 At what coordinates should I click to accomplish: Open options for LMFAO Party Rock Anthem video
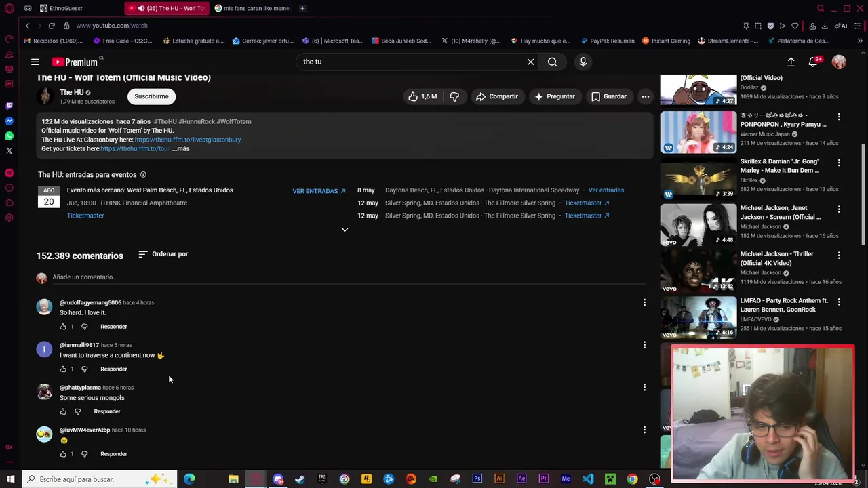839,302
